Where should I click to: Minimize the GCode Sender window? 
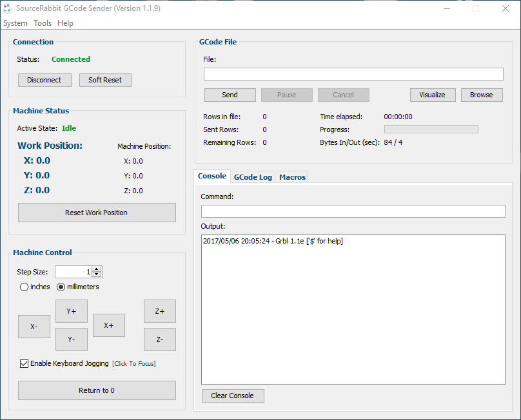(447, 8)
